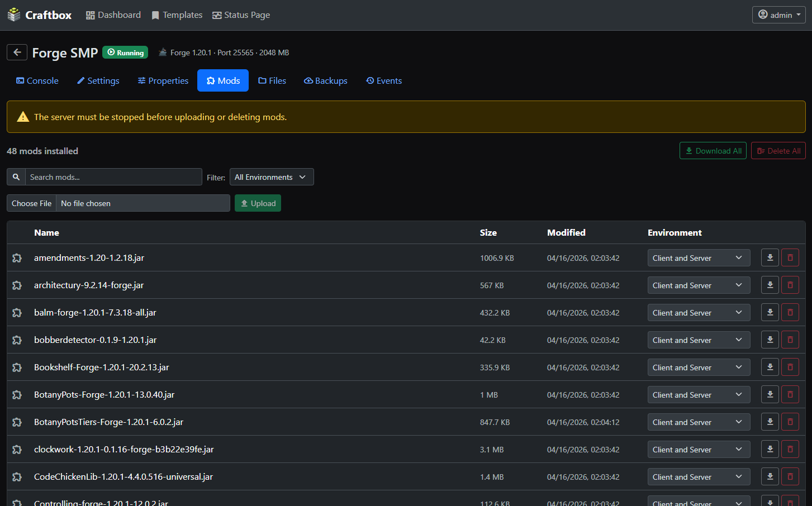
Task: Click Delete All button
Action: pos(778,151)
